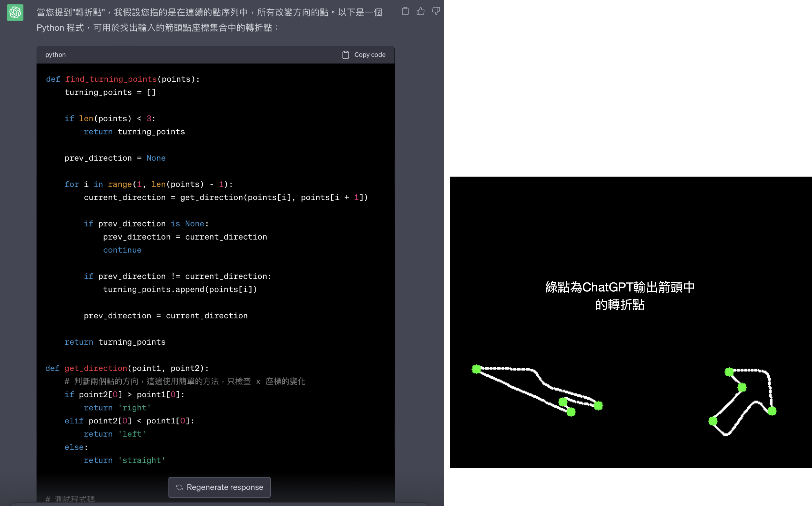812x506 pixels.
Task: Click the 測試程式碼 comment at bottom
Action: [x=70, y=499]
